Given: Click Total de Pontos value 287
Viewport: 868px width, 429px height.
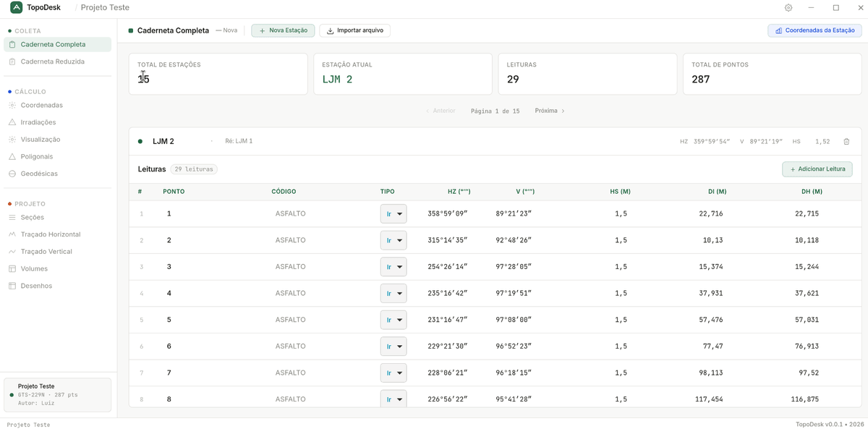Looking at the screenshot, I should (700, 80).
